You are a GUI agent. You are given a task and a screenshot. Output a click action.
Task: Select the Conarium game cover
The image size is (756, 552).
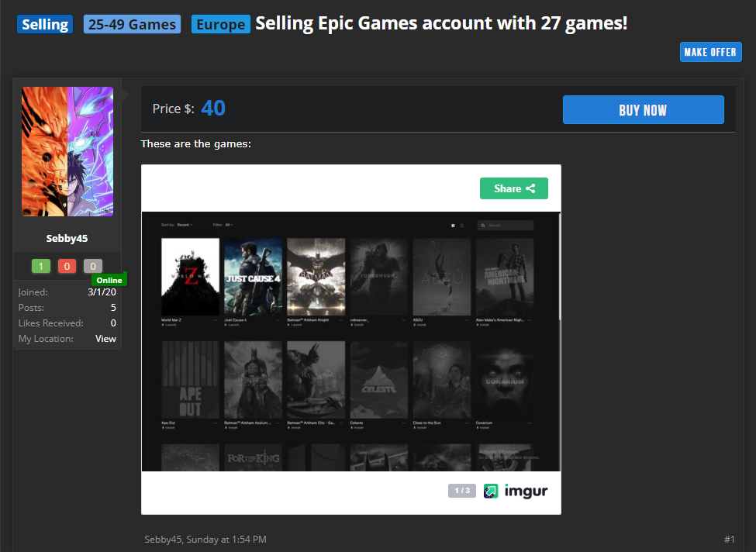click(505, 380)
